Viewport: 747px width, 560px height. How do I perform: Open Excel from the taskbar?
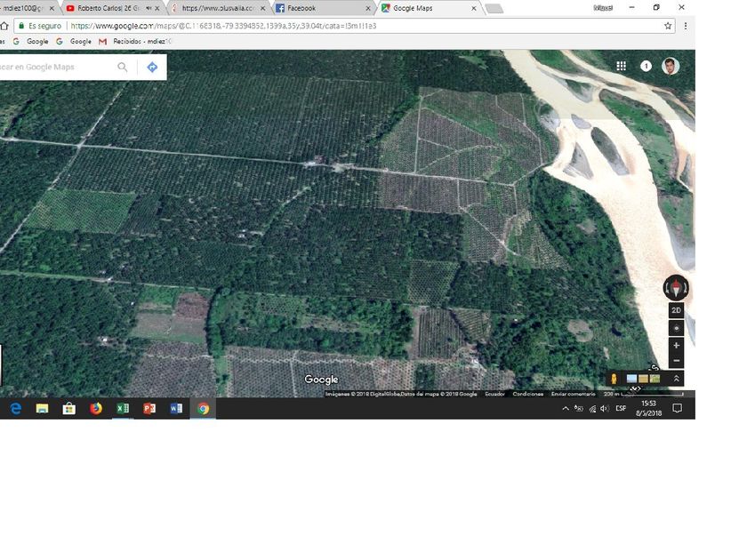click(x=123, y=409)
